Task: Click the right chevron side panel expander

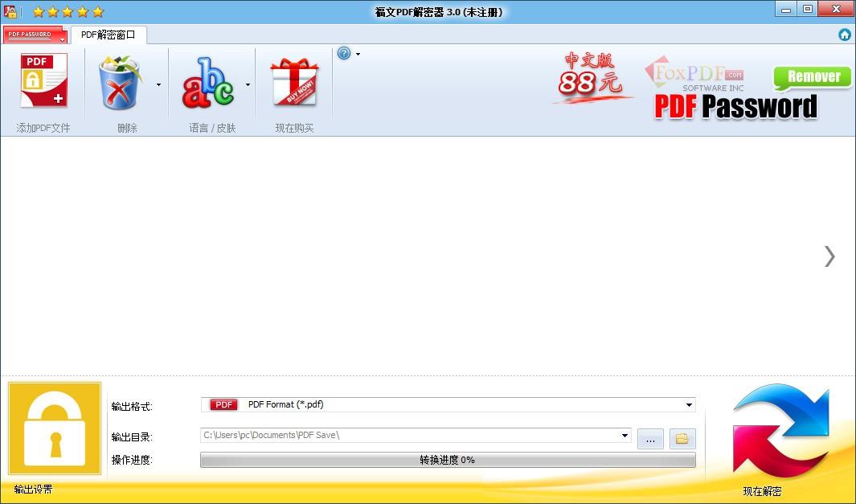Action: pos(829,256)
